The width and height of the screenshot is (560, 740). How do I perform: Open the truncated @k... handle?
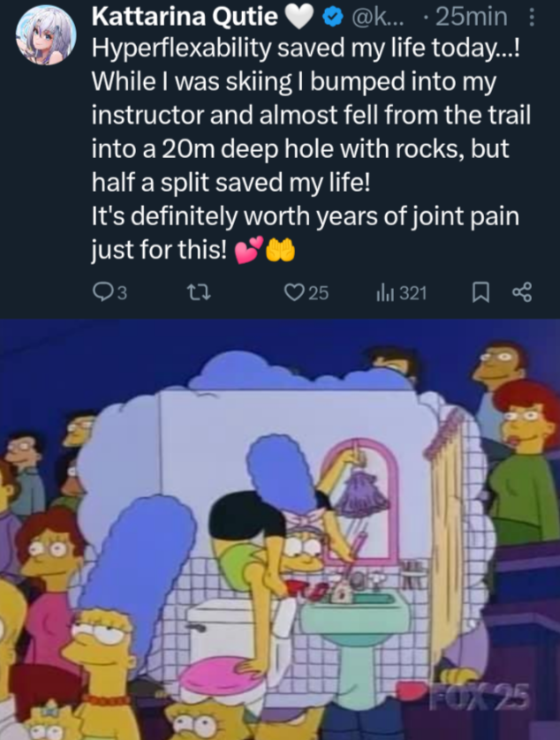point(379,18)
